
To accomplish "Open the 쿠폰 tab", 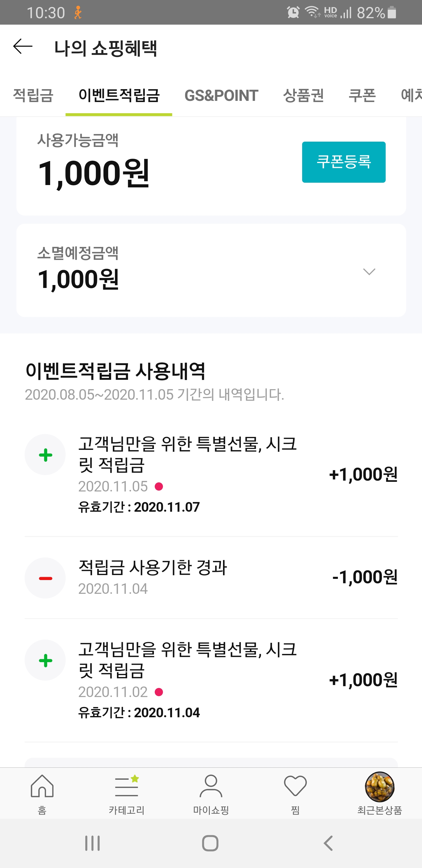I will pos(362,95).
